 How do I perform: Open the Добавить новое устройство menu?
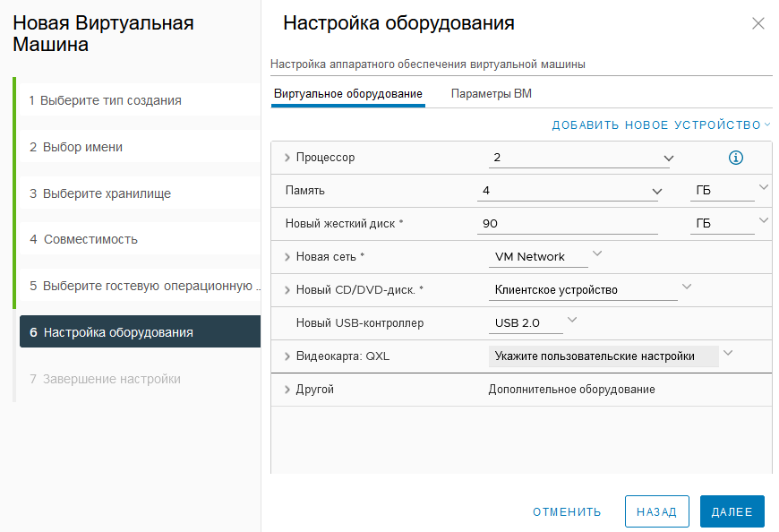(661, 125)
